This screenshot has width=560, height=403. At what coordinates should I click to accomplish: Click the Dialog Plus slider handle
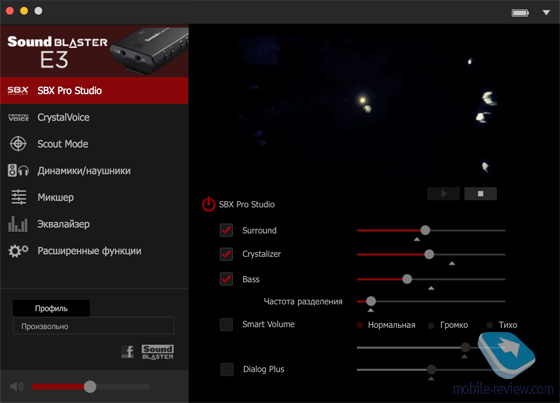(431, 369)
